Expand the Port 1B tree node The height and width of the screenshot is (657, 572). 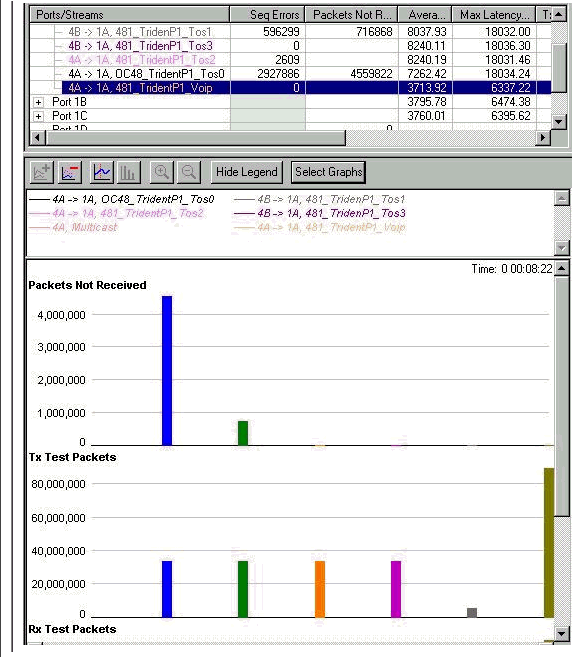[39, 102]
